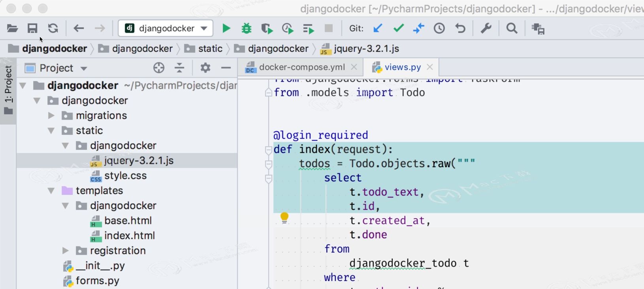The image size is (644, 289).
Task: Expand the registration folder
Action: (x=66, y=251)
